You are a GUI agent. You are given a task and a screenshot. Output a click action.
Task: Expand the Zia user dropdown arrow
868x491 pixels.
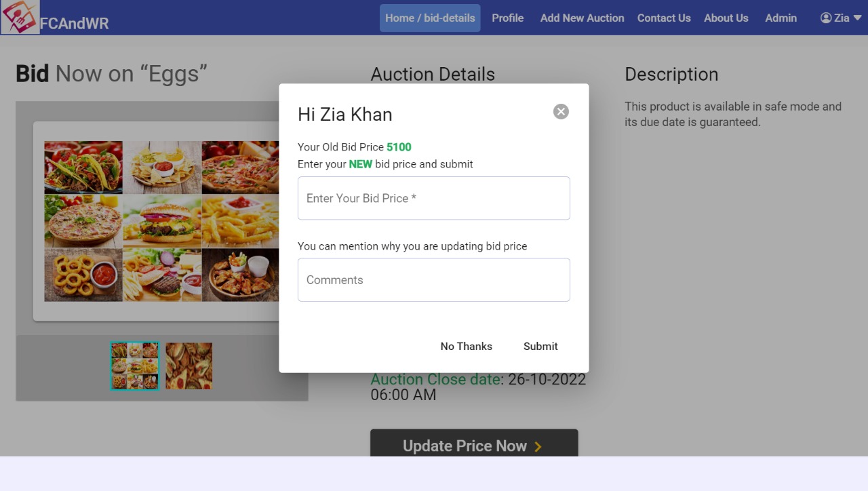[857, 18]
